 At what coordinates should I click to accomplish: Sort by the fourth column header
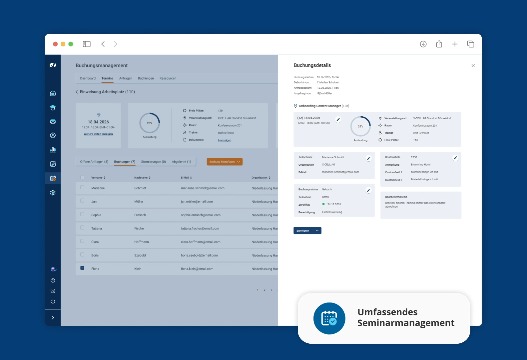click(x=261, y=177)
